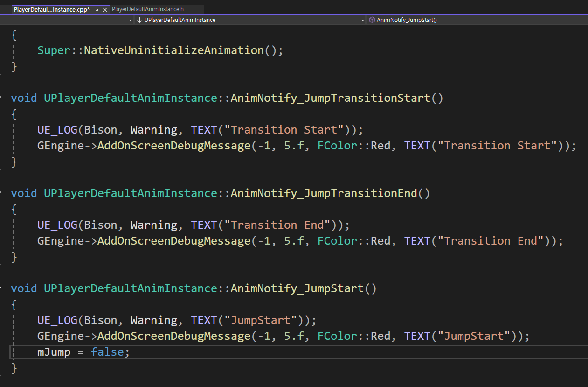Click GEngine on the "Transition End" debug message line

[61, 241]
